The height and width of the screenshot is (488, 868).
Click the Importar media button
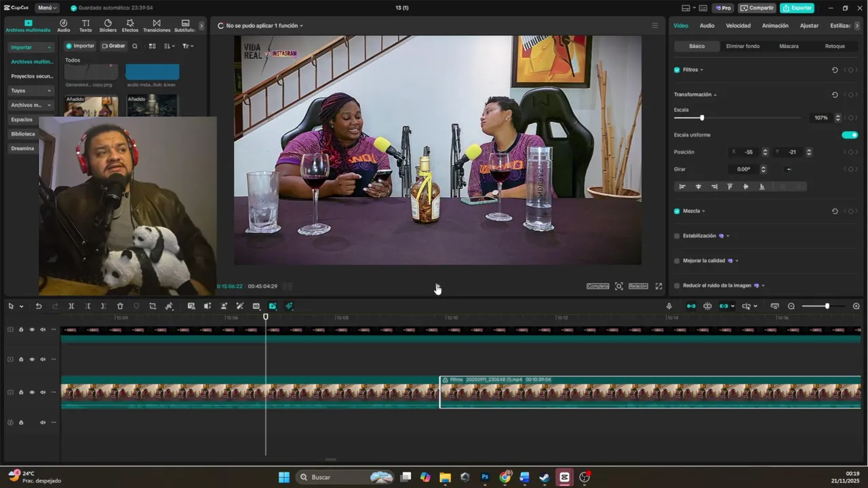pos(80,46)
